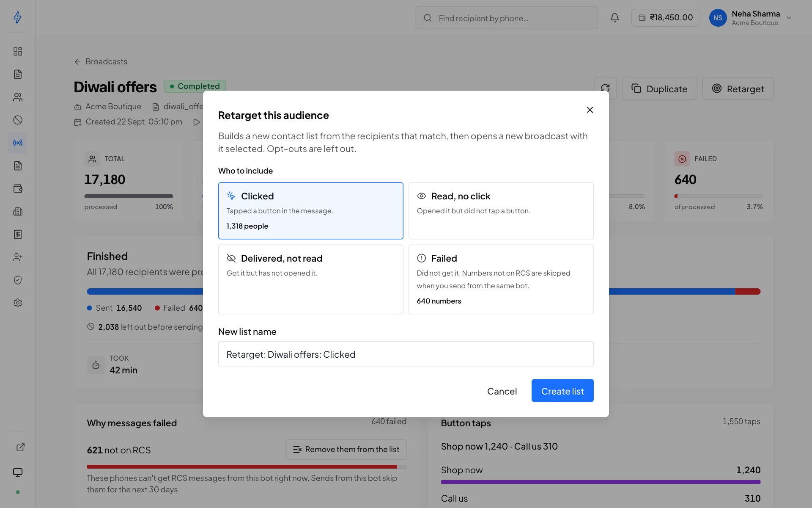Click the lightning bolt app logo
The width and height of the screenshot is (812, 508).
click(x=17, y=17)
